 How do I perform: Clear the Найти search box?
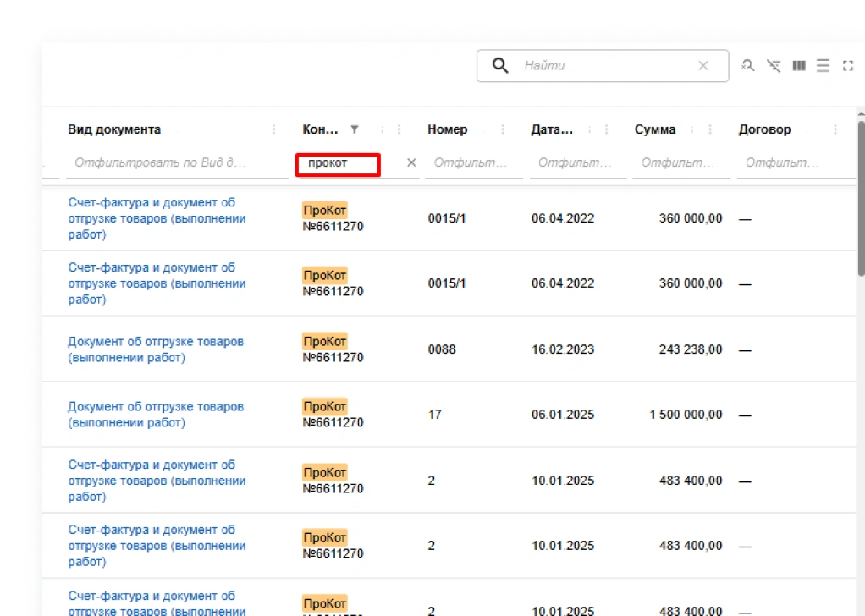click(702, 66)
